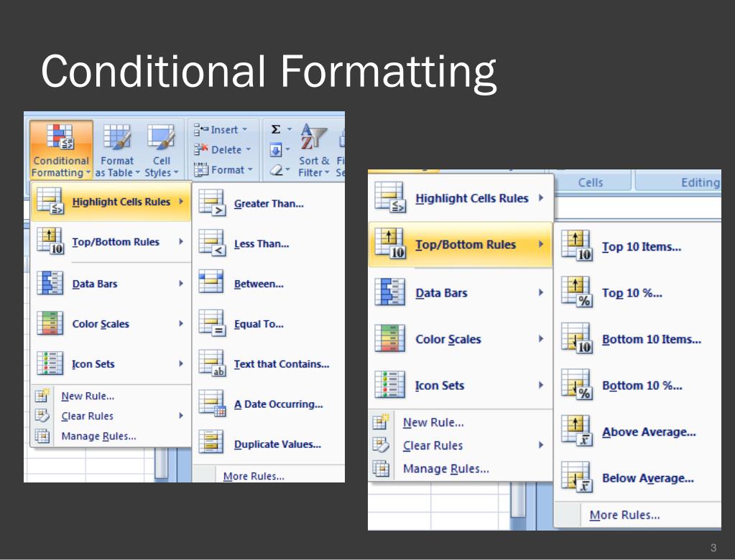Select the Color Scales preview icon
Image resolution: width=735 pixels, height=560 pixels.
pos(50,323)
